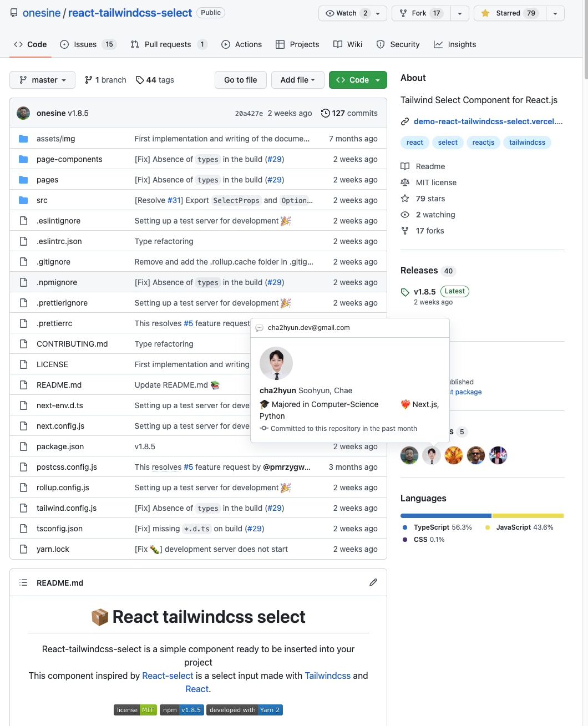This screenshot has width=588, height=726.
Task: Click the TypeScript segment of language bar
Action: click(x=445, y=516)
